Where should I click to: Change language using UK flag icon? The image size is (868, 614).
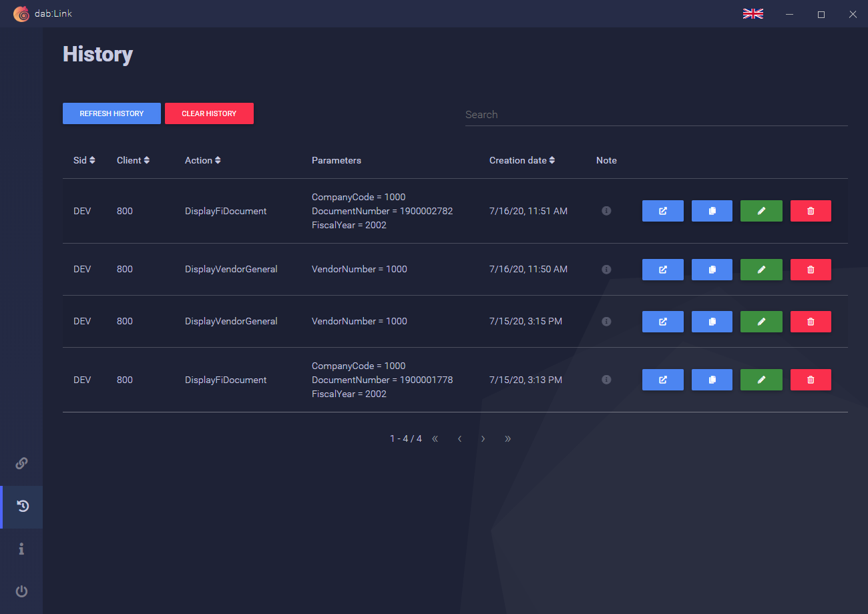(752, 14)
